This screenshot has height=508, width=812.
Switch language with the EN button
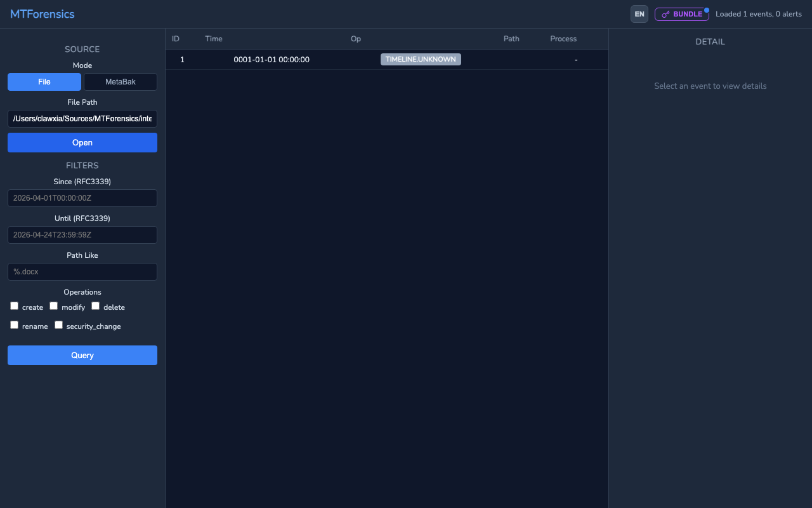[x=639, y=14]
